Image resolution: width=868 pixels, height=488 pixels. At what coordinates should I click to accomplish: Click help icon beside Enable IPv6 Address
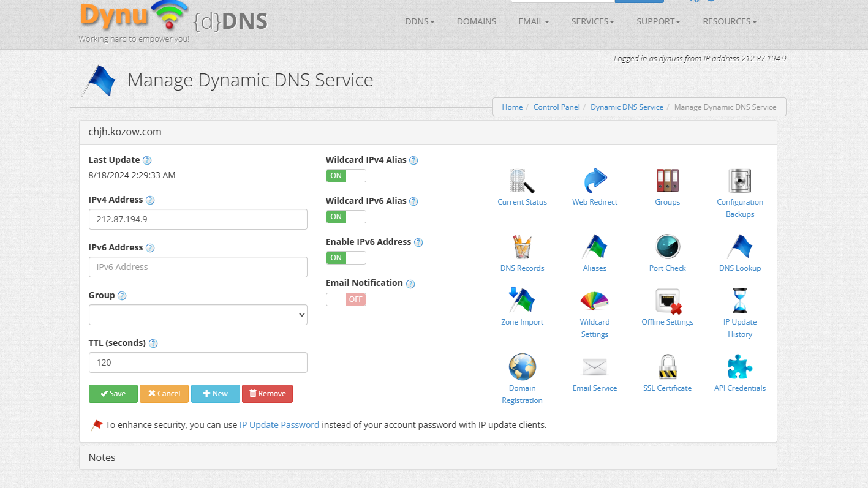[x=418, y=242]
